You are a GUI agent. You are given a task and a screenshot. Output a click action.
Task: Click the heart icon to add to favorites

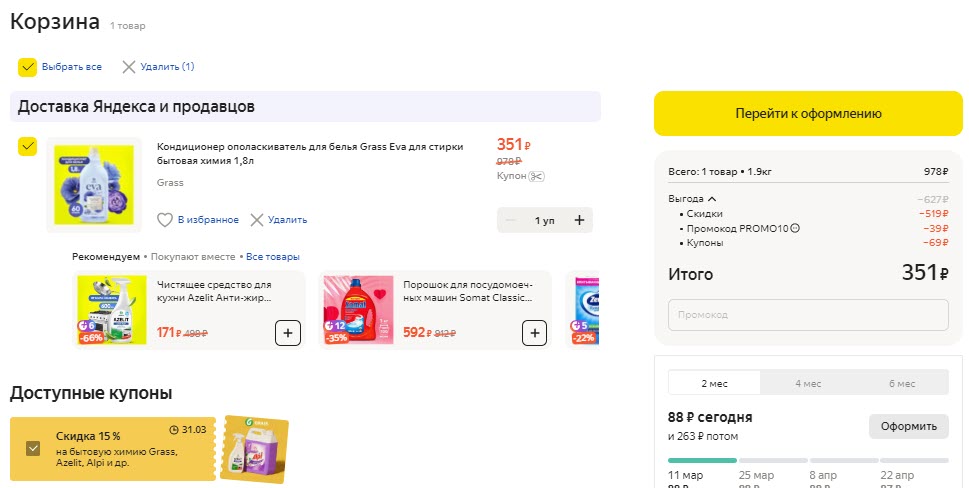[165, 220]
